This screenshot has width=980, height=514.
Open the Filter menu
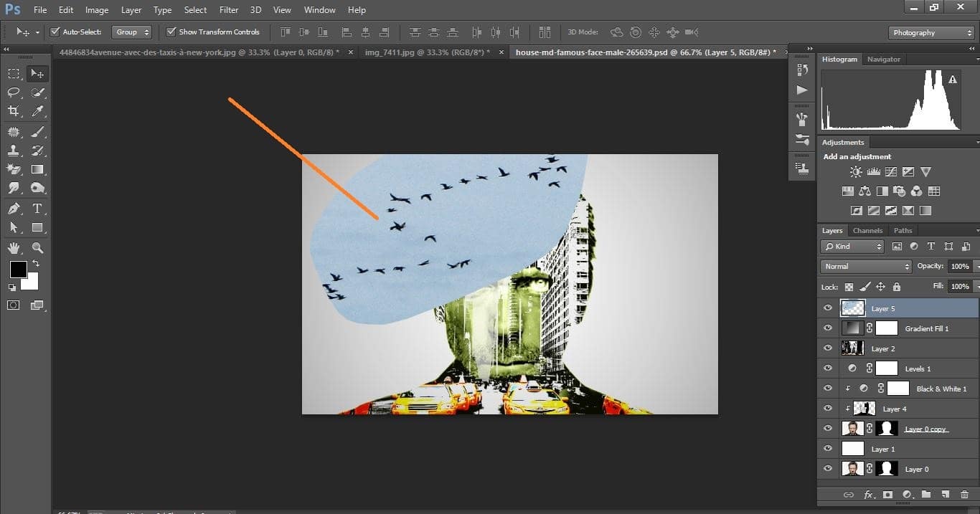228,9
